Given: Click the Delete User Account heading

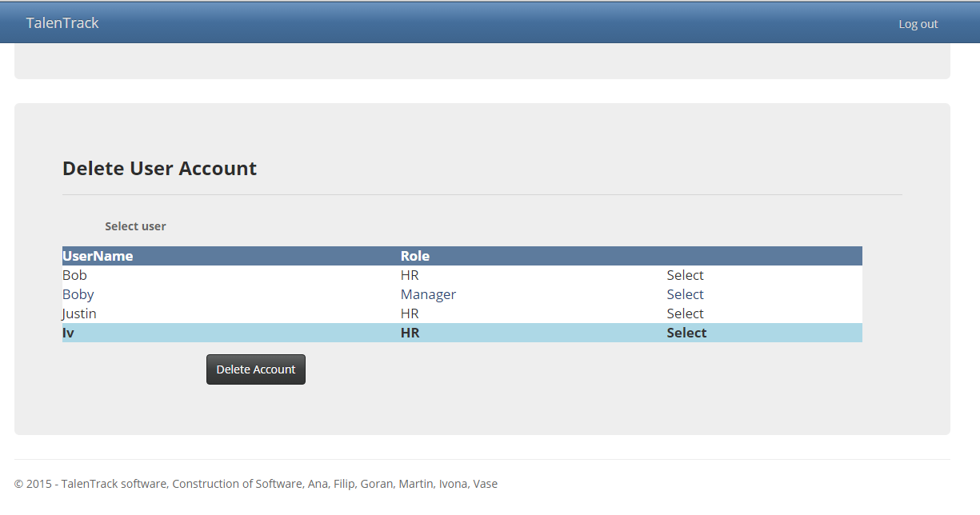Looking at the screenshot, I should (159, 169).
